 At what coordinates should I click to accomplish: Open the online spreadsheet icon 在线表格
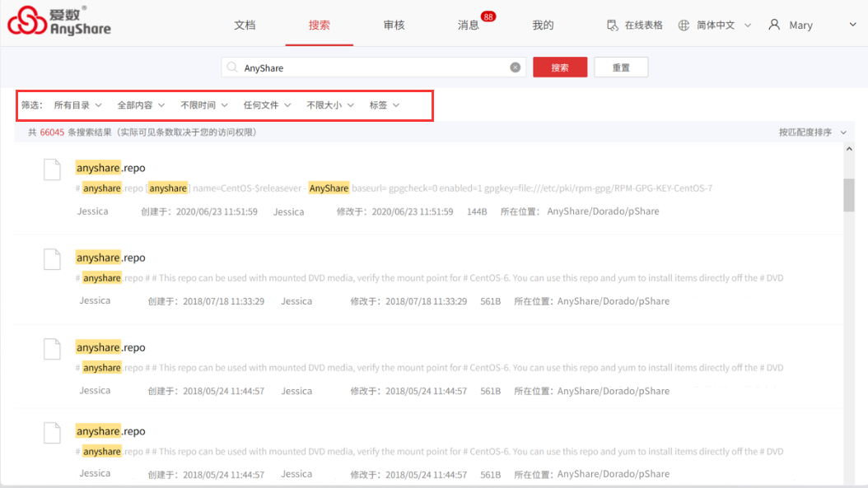[x=613, y=26]
